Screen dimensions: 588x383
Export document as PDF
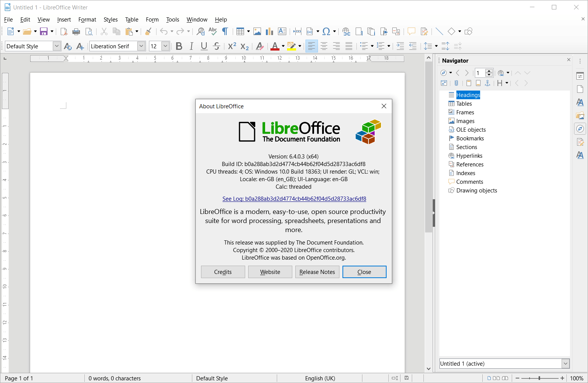point(64,31)
